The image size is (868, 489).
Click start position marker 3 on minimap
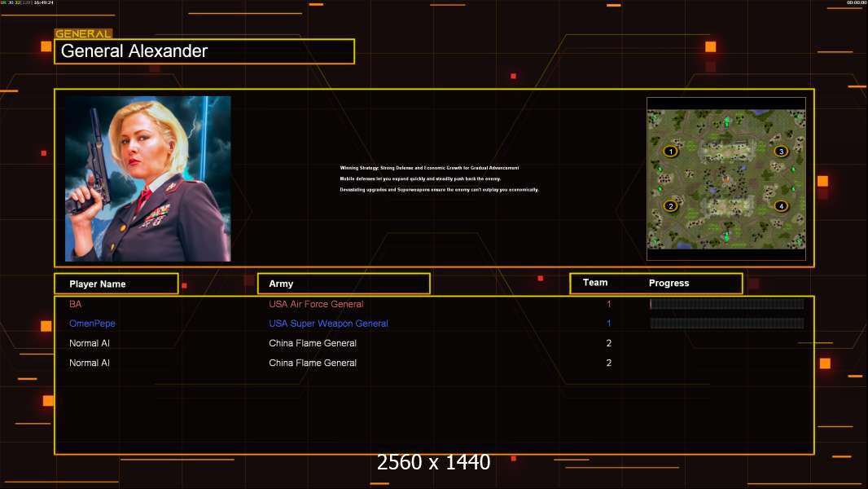781,152
